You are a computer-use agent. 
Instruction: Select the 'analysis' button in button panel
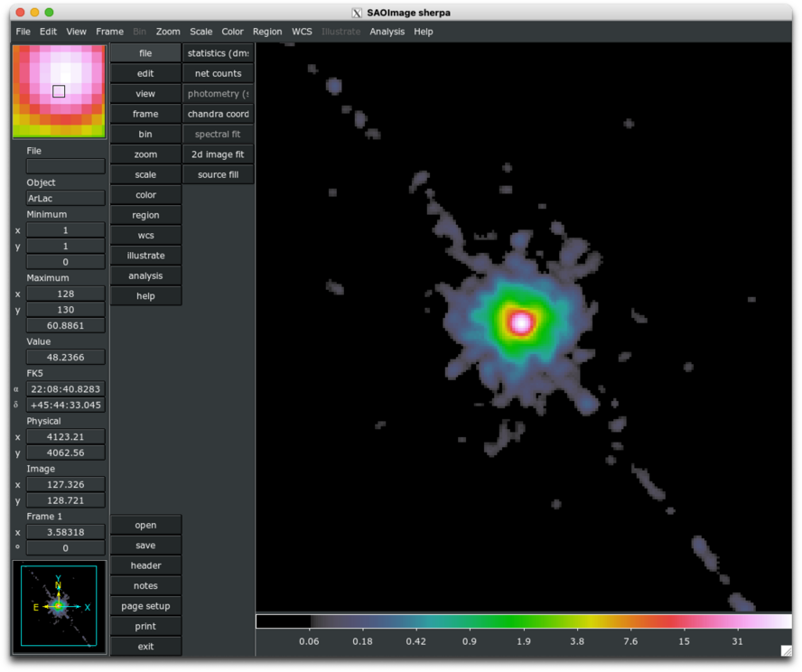pyautogui.click(x=145, y=275)
